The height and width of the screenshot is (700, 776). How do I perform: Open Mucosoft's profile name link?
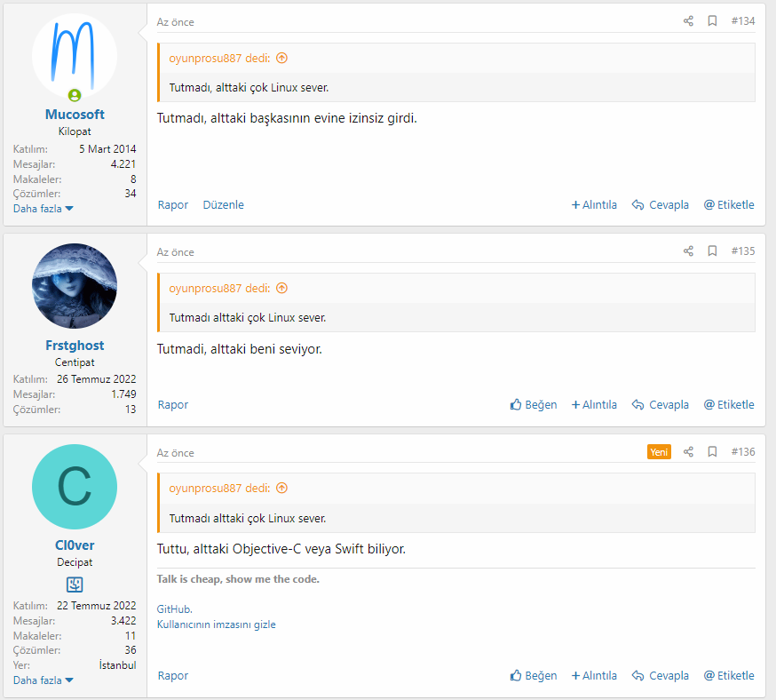point(75,115)
